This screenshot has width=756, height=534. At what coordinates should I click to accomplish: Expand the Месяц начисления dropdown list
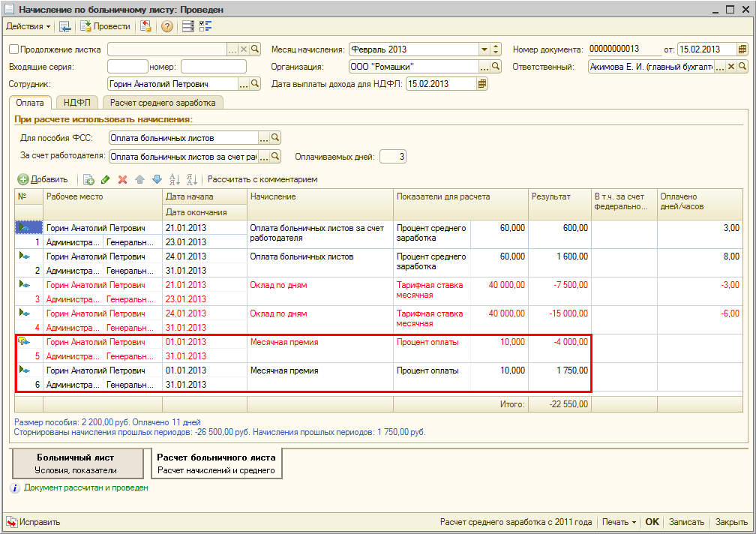[x=484, y=49]
